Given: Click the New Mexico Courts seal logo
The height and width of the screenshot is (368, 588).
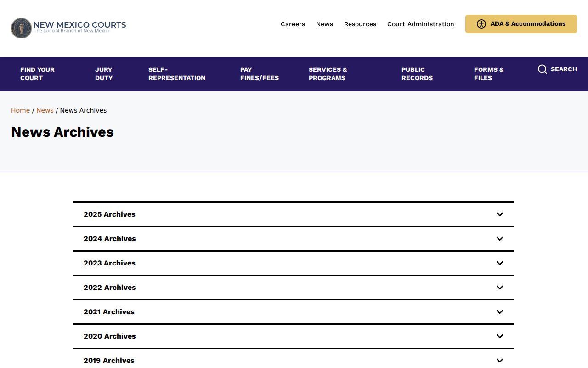Looking at the screenshot, I should click(21, 28).
